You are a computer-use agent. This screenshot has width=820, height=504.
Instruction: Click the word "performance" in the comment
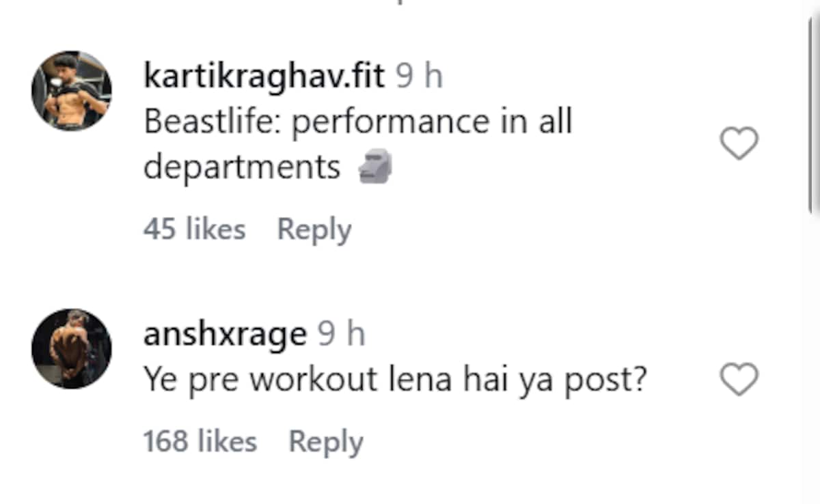tap(390, 122)
